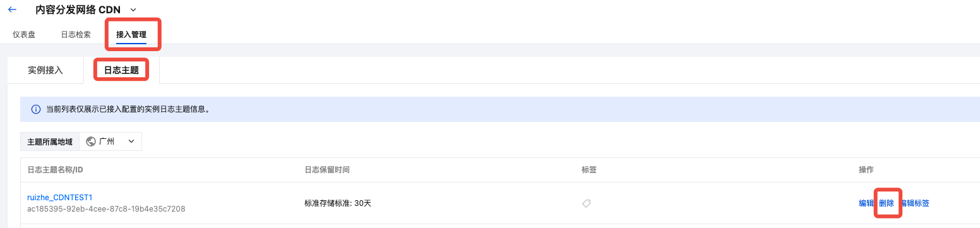Open 编辑标签 for the log topic
This screenshot has height=228, width=980.
(x=914, y=203)
